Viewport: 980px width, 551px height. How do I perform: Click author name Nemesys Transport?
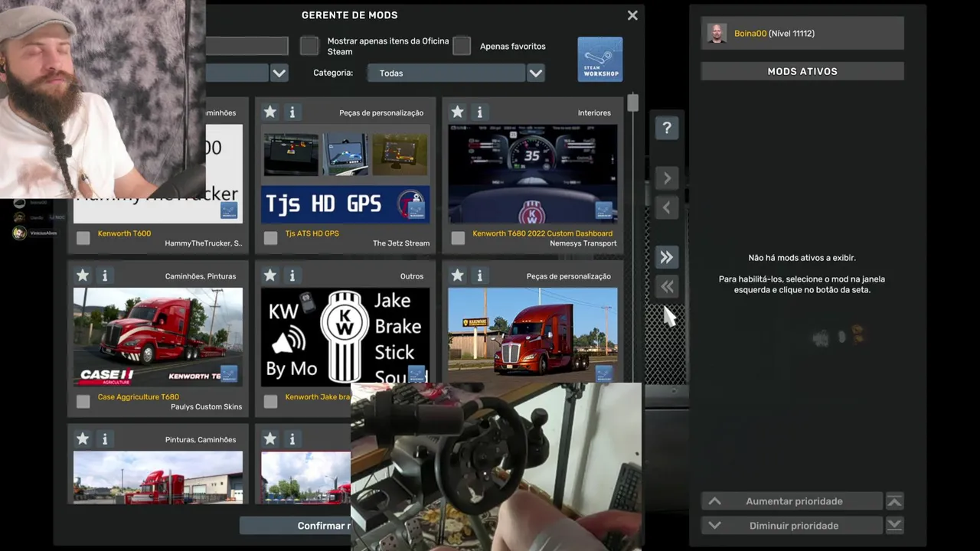[x=583, y=243]
